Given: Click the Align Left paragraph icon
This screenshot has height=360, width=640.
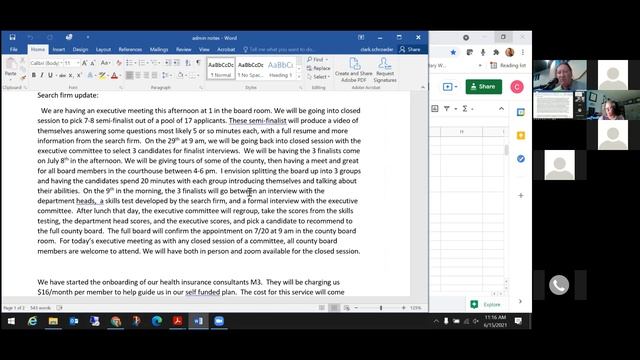Looking at the screenshot, I should (x=129, y=75).
